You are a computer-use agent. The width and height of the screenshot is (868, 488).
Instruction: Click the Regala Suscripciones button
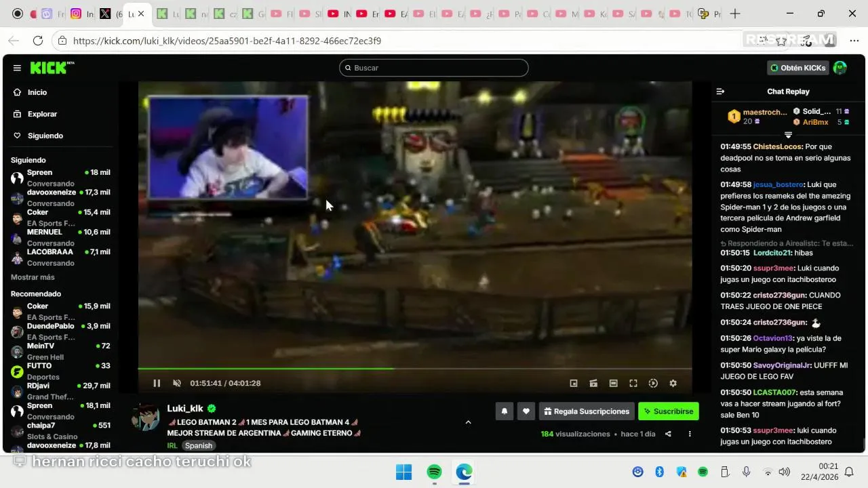[587, 411]
